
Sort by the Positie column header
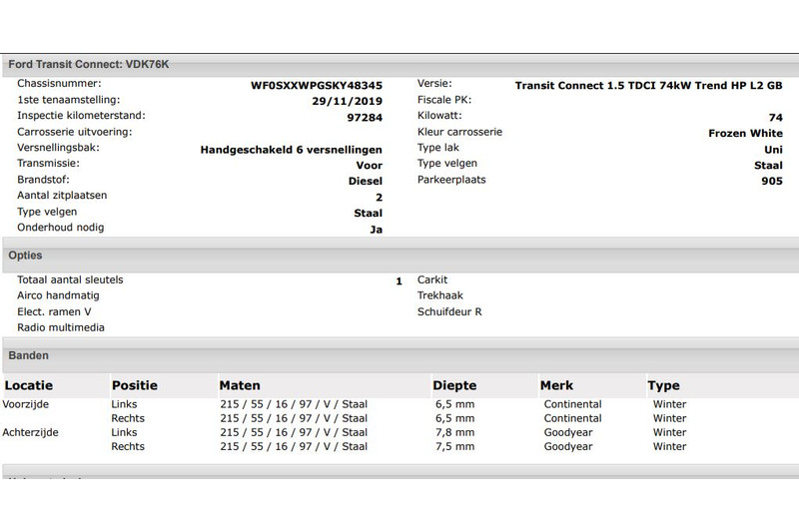pyautogui.click(x=135, y=385)
